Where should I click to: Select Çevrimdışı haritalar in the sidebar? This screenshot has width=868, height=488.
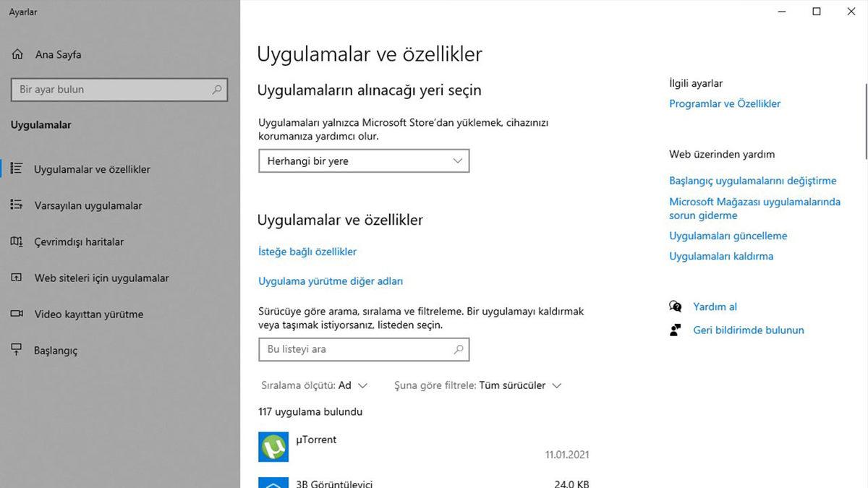[x=17, y=241]
